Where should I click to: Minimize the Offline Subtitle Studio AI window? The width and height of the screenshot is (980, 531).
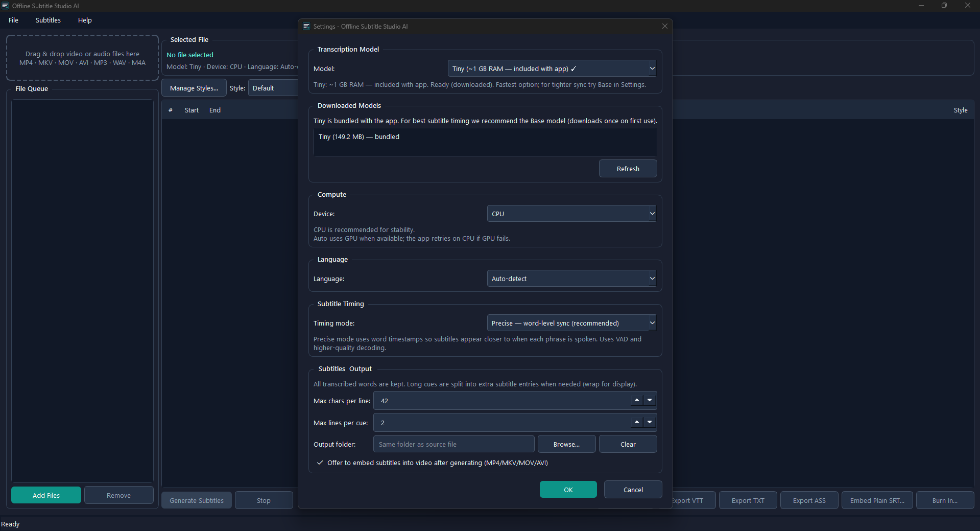tap(921, 6)
